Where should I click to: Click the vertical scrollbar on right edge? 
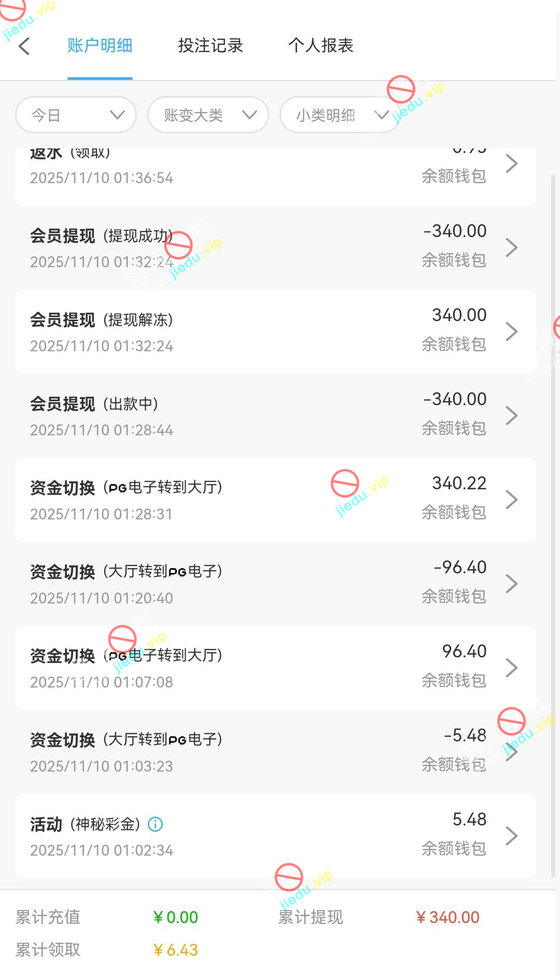click(553, 519)
